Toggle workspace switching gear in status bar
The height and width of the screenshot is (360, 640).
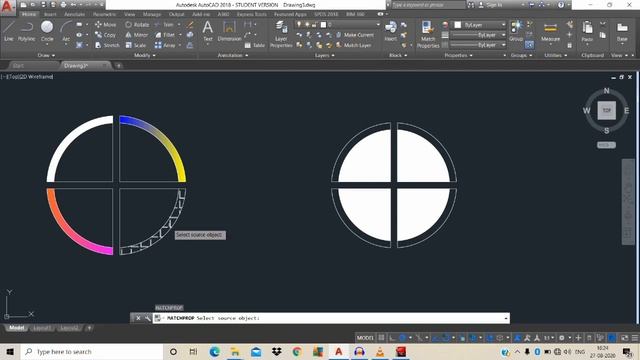(562, 338)
